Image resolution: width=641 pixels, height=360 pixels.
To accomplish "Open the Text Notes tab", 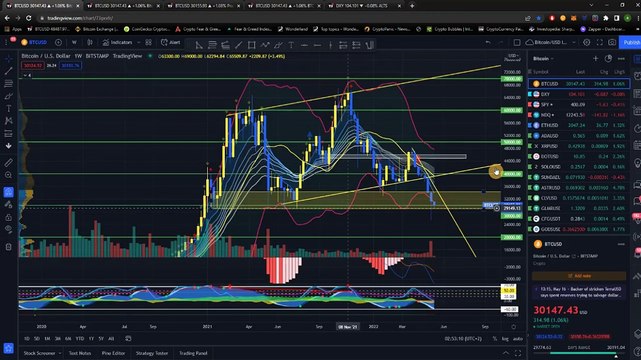I will [80, 353].
